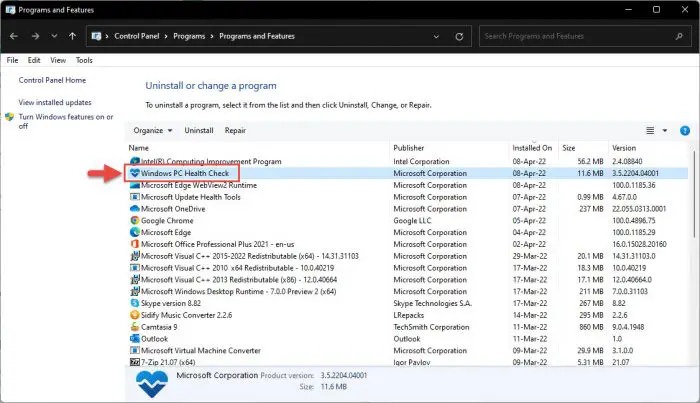Select Visual C++ 2015-2022 Redistributable icon

click(x=134, y=256)
